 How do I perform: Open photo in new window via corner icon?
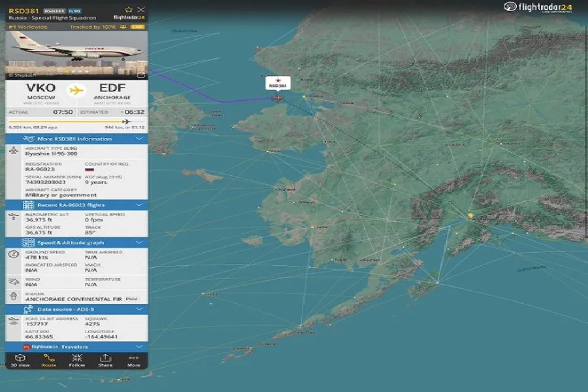click(140, 75)
